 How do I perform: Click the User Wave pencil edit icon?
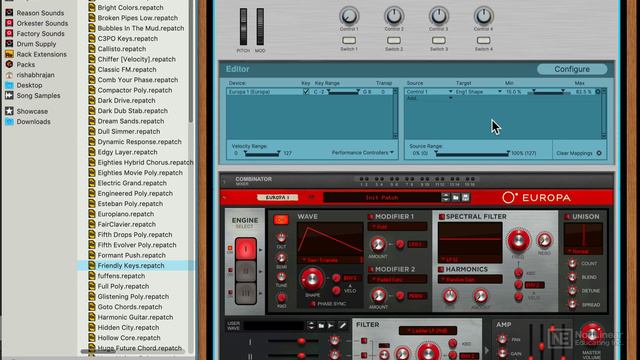click(x=342, y=325)
